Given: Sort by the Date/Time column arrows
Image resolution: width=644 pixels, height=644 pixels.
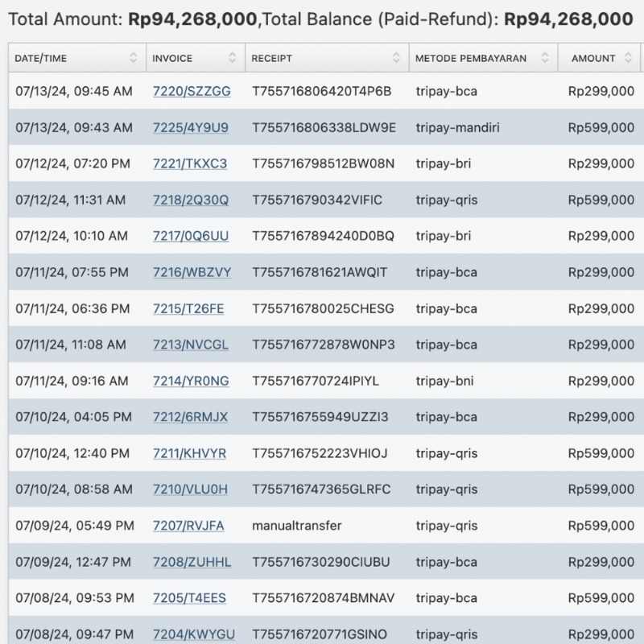Looking at the screenshot, I should click(134, 58).
